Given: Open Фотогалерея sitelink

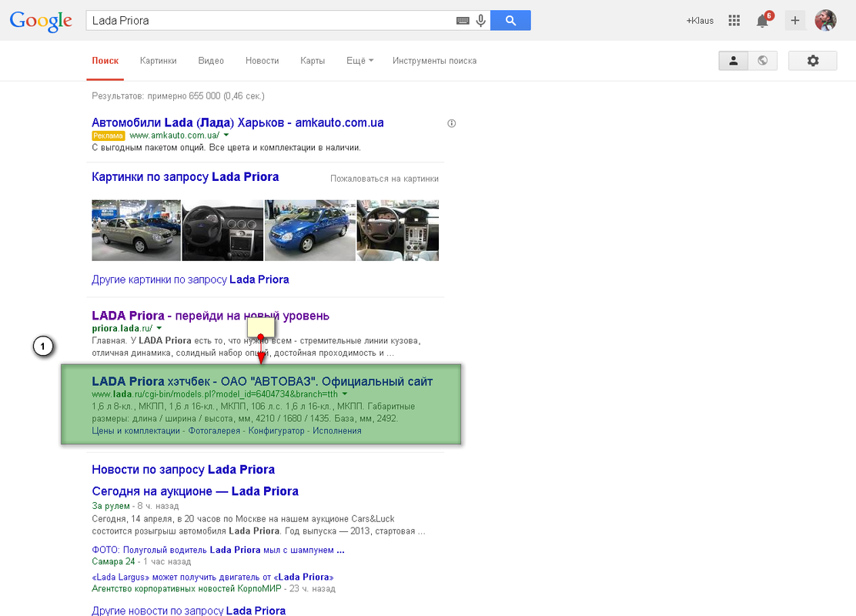Looking at the screenshot, I should coord(214,431).
